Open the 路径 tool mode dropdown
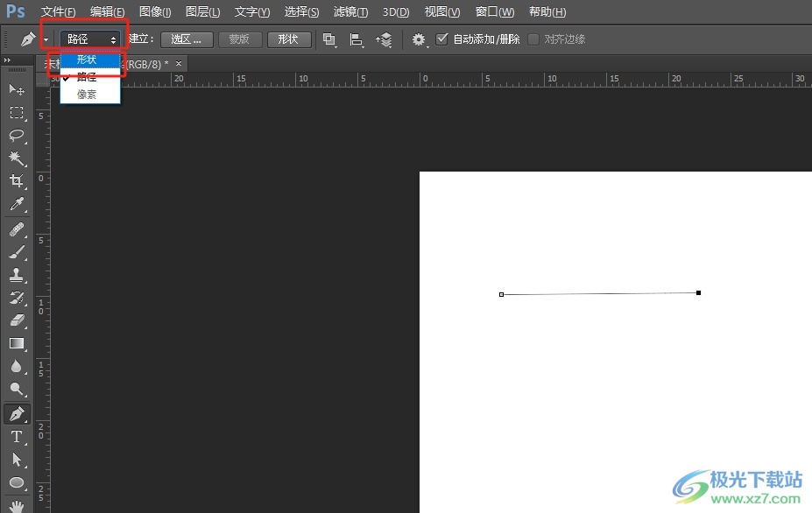Image resolution: width=812 pixels, height=513 pixels. pos(91,39)
